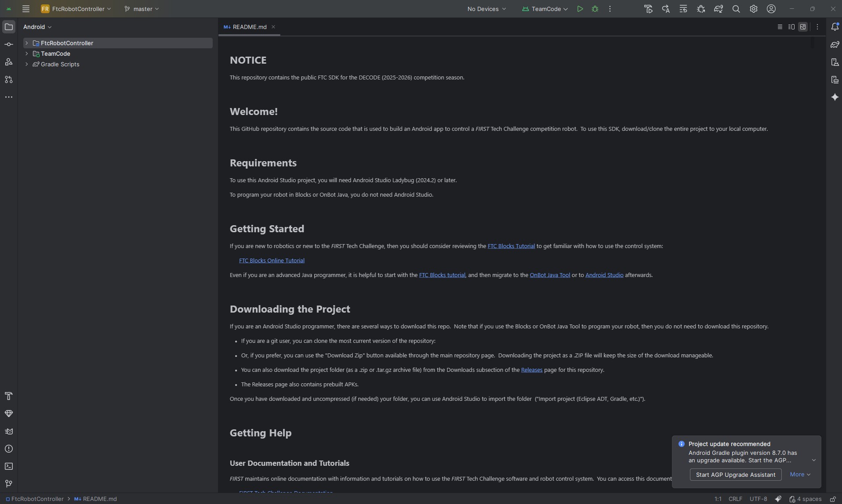
Task: Switch to editor and preview split
Action: (x=791, y=27)
